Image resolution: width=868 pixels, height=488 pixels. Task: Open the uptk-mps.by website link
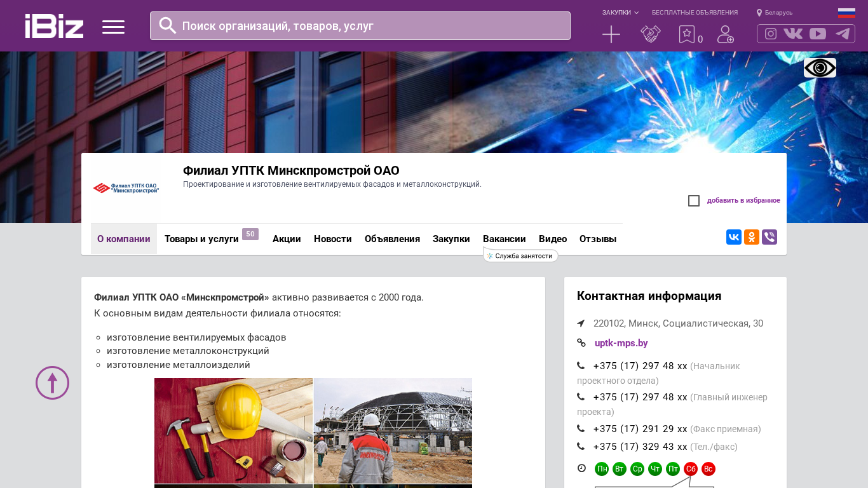pyautogui.click(x=621, y=343)
